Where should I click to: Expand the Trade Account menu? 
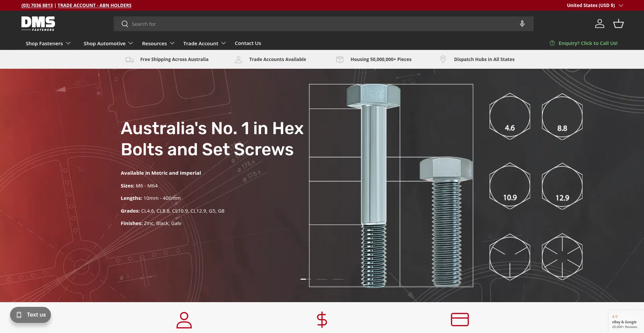(205, 43)
